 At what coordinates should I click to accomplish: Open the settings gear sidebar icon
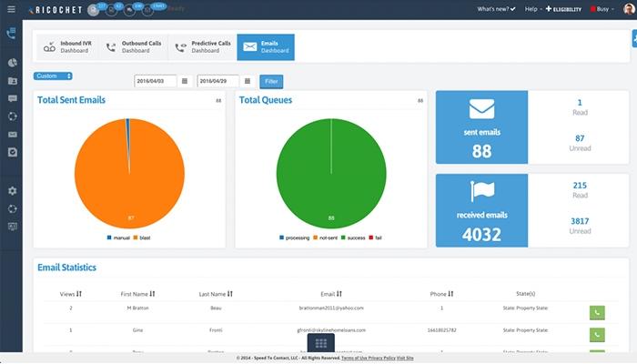coord(13,190)
